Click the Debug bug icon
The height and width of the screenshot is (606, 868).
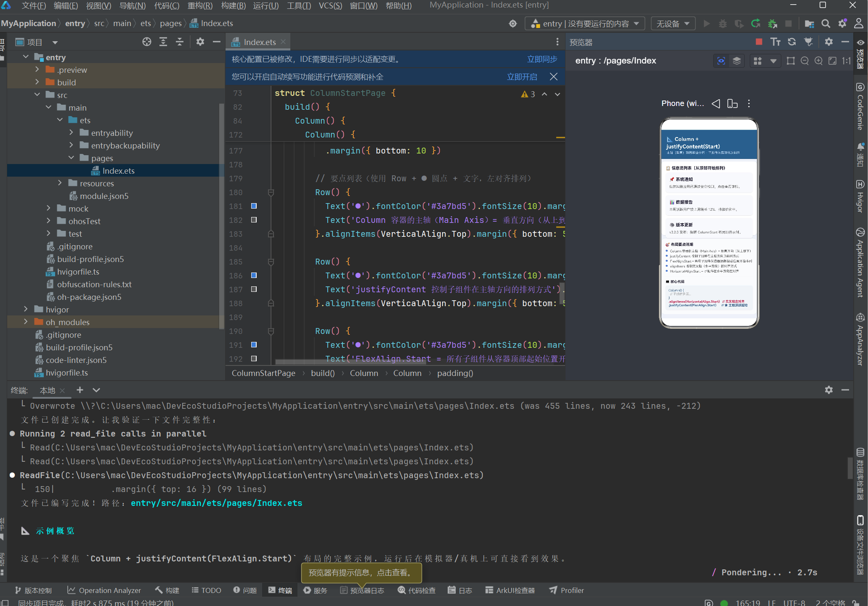[x=722, y=24]
